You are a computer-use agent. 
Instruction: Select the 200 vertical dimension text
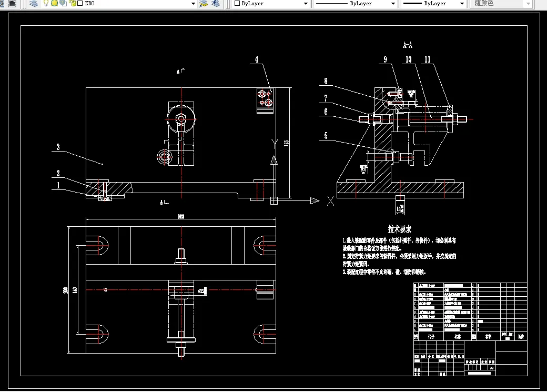coord(65,290)
